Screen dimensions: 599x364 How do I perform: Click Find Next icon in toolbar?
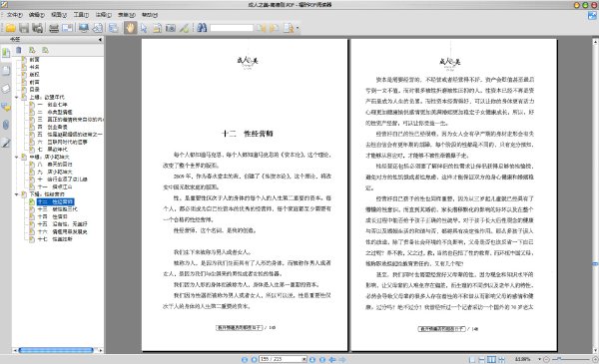[275, 28]
